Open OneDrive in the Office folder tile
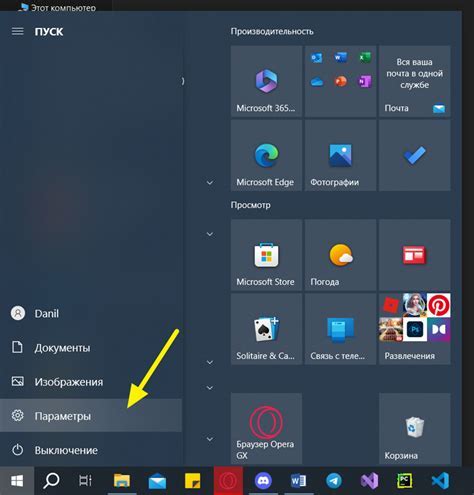This screenshot has width=474, height=495. pos(316,81)
